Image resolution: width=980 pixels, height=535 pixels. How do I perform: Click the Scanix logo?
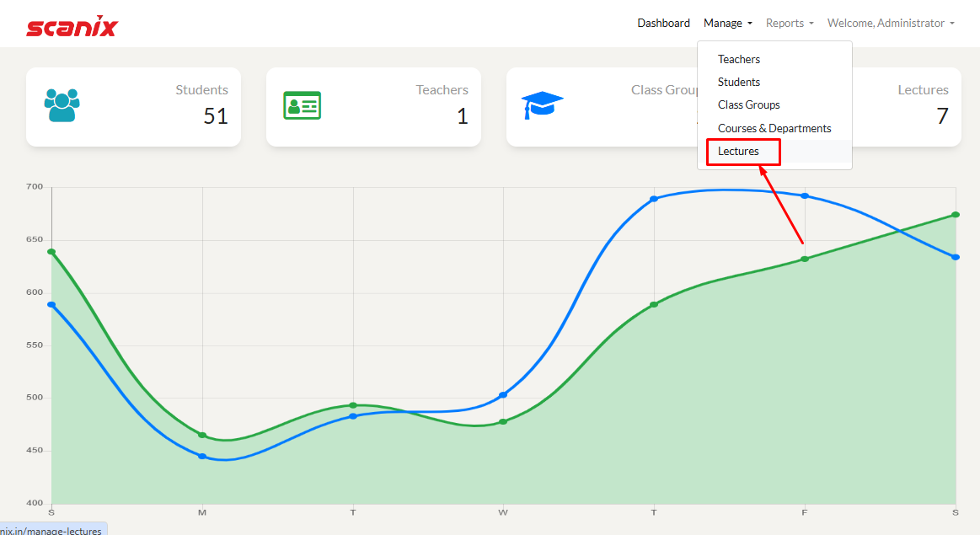pos(72,26)
